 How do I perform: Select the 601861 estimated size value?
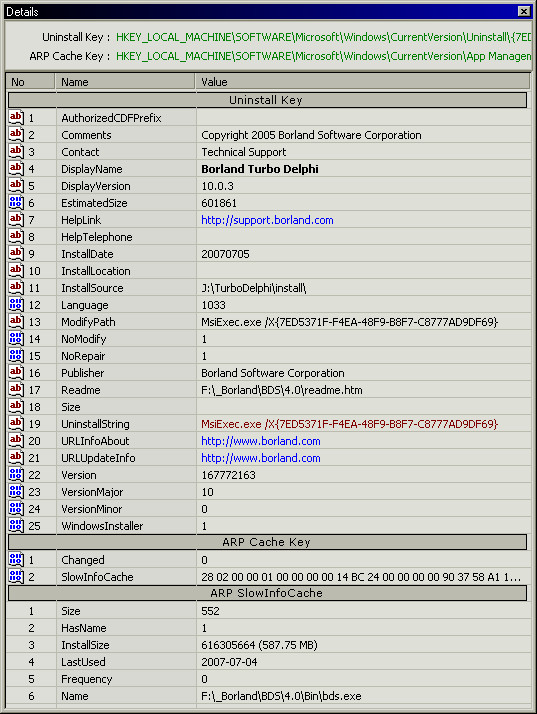tap(219, 203)
